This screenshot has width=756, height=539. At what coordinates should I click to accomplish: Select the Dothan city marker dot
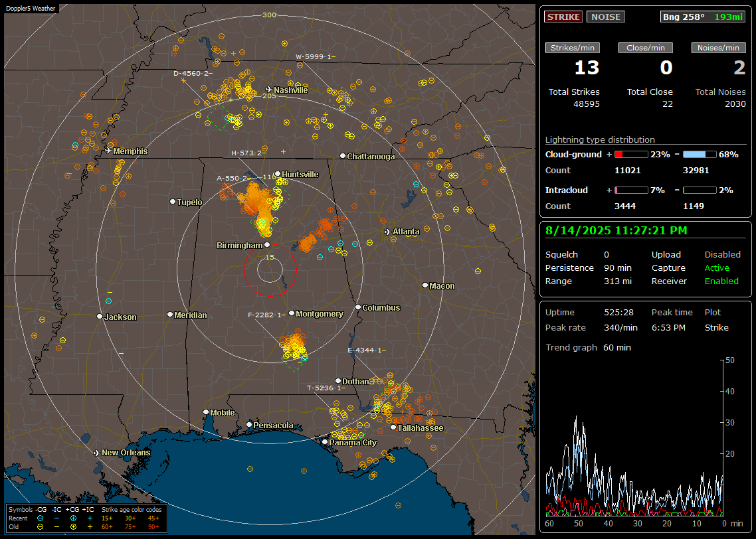pos(338,381)
